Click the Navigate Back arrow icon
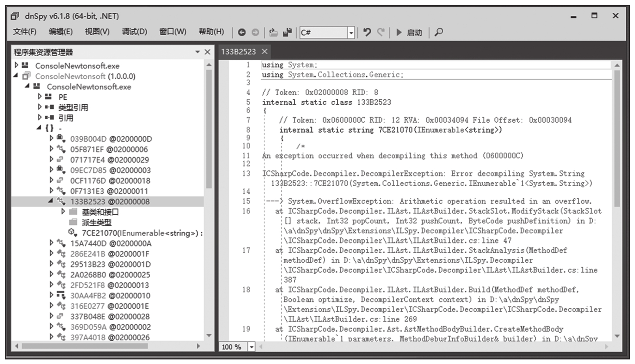 click(242, 32)
